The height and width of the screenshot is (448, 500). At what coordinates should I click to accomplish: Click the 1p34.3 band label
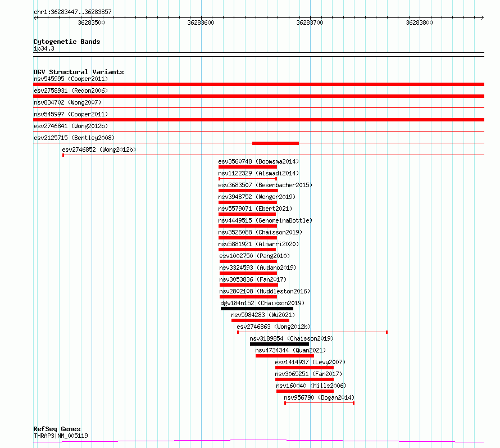(44, 48)
